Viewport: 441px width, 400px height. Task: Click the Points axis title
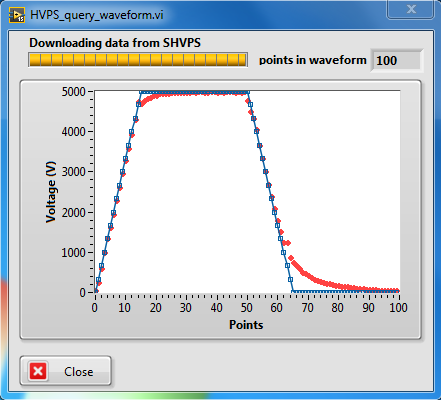[x=246, y=325]
